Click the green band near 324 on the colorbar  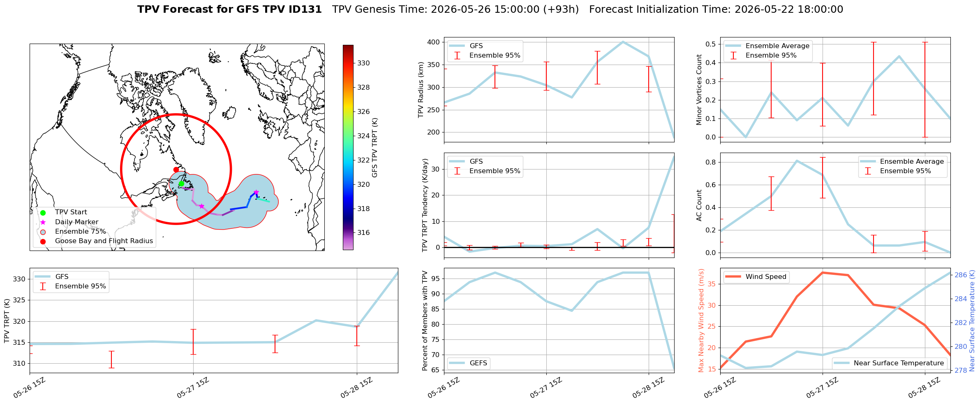348,136
